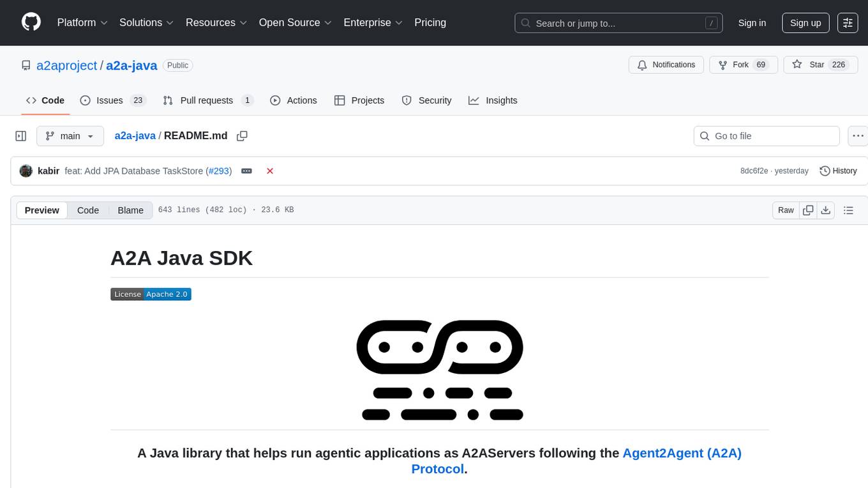
Task: Click the Sign up button
Action: click(805, 23)
